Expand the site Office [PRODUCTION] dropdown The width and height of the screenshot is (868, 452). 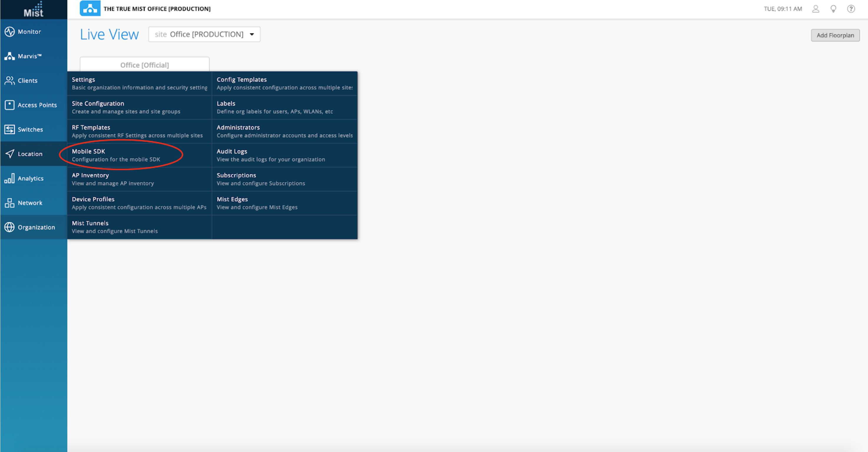(204, 34)
